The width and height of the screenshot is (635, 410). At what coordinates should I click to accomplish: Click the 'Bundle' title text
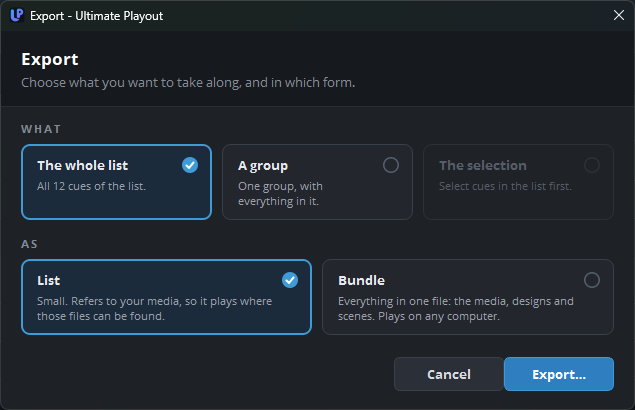pyautogui.click(x=361, y=280)
